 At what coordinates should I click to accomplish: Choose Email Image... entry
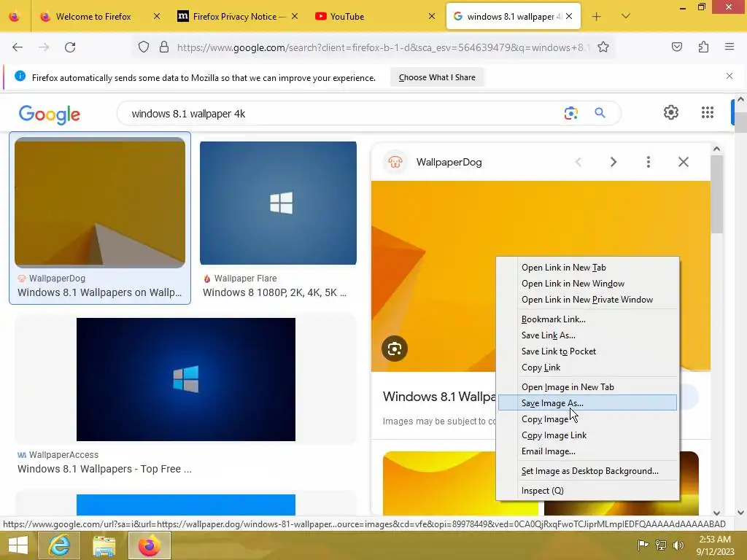pos(587,451)
